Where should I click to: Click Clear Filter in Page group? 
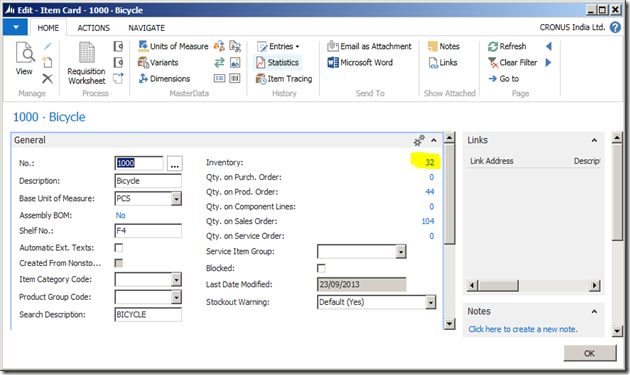tap(512, 62)
